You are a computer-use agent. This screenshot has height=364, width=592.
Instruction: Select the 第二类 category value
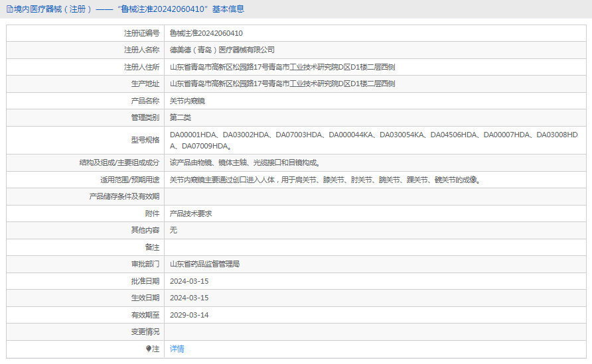click(x=180, y=117)
